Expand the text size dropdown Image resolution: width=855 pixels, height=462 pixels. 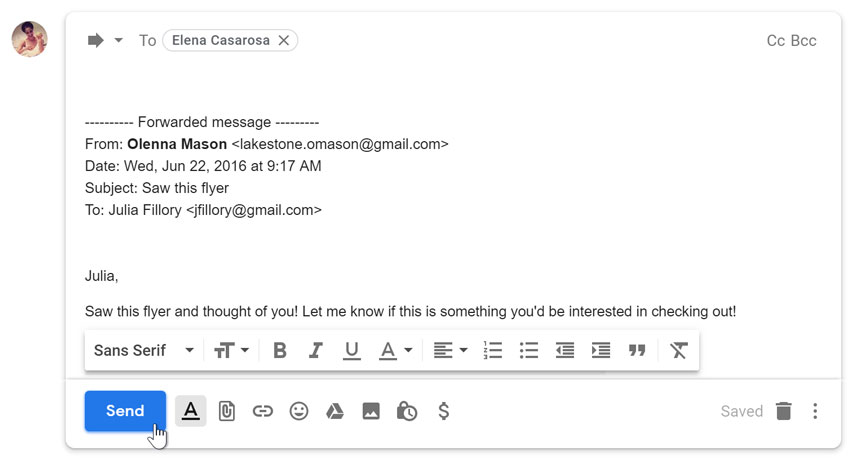pos(231,350)
